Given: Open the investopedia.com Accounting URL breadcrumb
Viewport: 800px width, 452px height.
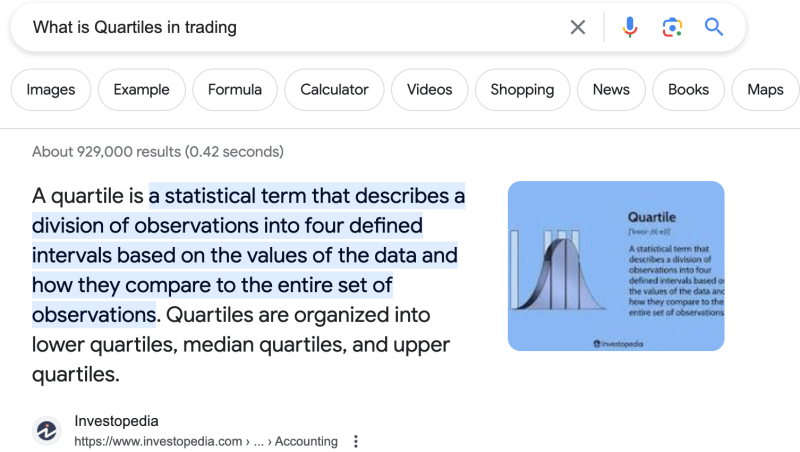Looking at the screenshot, I should [205, 441].
